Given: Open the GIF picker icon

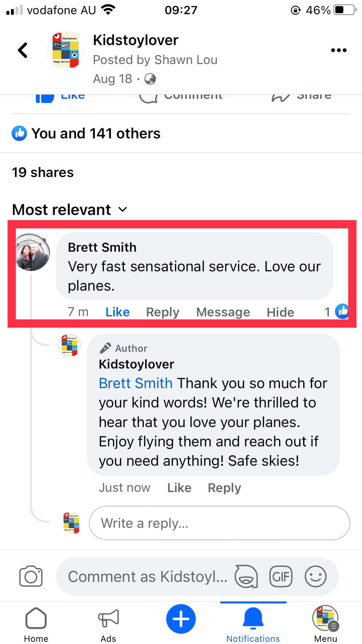Looking at the screenshot, I should pyautogui.click(x=281, y=576).
